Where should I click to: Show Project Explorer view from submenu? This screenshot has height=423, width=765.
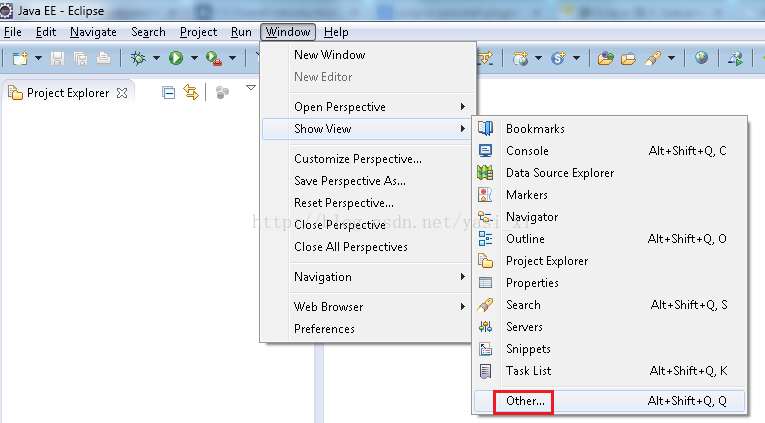609,261
